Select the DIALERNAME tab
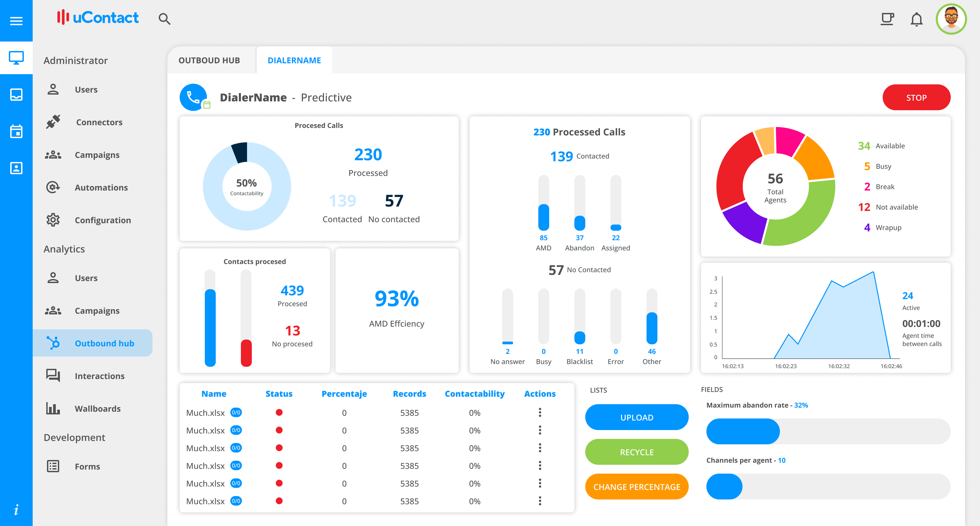Viewport: 980px width, 526px height. [294, 60]
